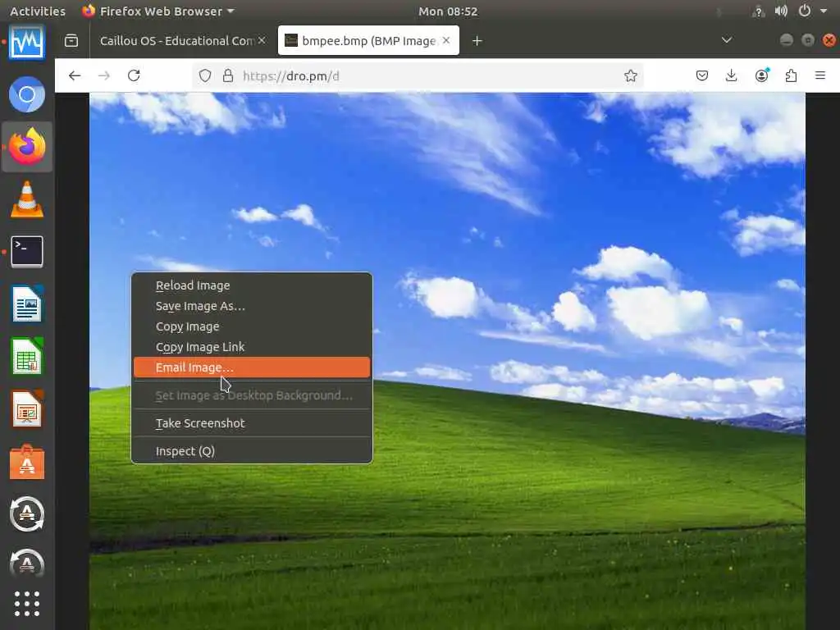Open Firefox View icon beside the tabs
840x630 pixels.
point(71,41)
